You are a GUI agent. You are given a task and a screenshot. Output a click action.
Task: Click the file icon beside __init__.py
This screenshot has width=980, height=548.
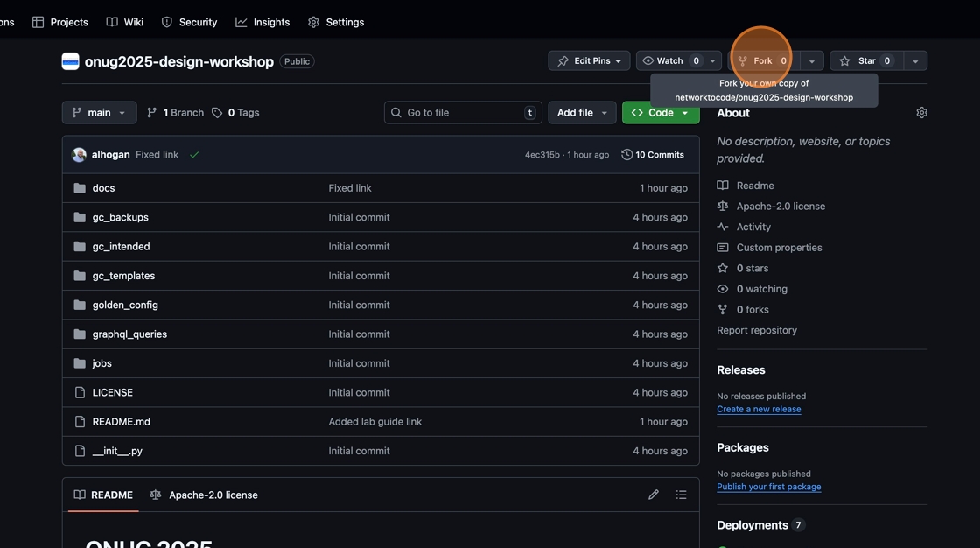pyautogui.click(x=80, y=451)
